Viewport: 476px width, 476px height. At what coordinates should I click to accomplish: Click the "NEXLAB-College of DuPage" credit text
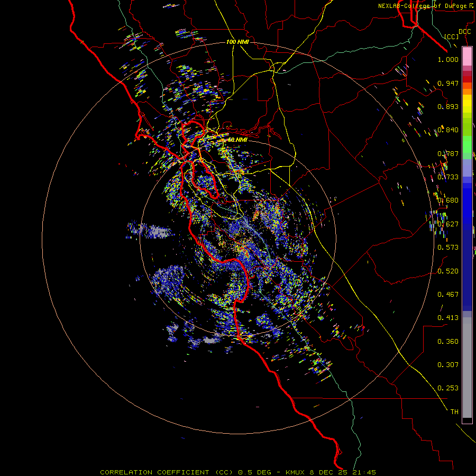click(x=423, y=6)
